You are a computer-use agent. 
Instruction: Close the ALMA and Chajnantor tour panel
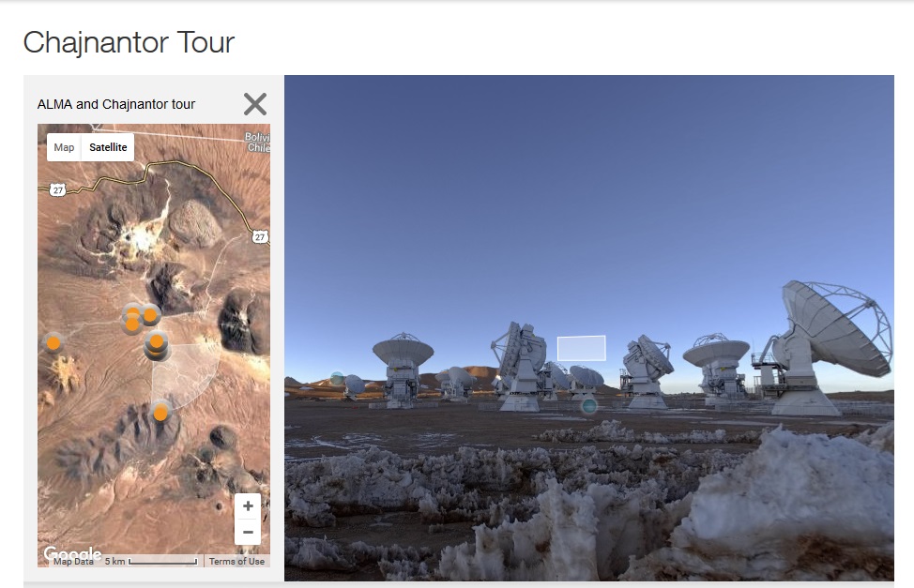coord(254,104)
